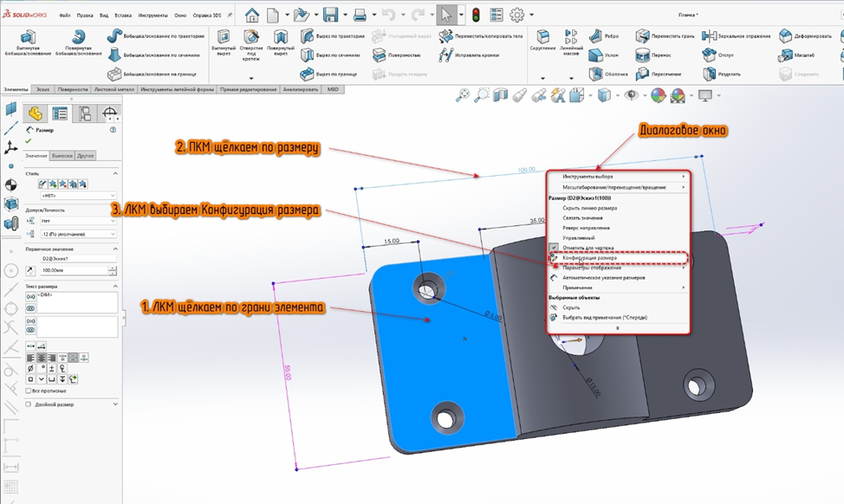Enable the Двойной размер checkbox
The image size is (844, 504).
29,404
